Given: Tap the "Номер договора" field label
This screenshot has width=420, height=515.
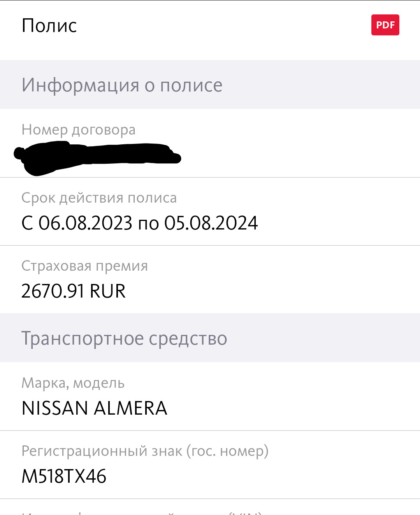Looking at the screenshot, I should pos(78,130).
